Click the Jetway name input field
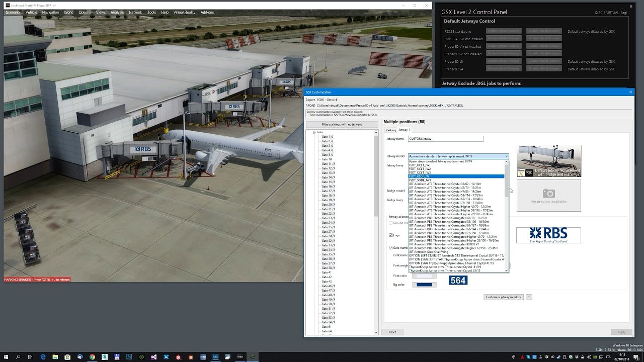The image size is (644, 362). click(445, 139)
